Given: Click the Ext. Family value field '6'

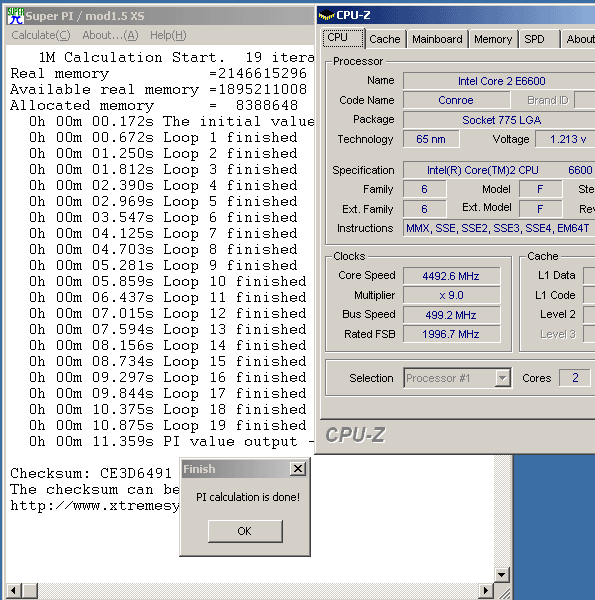Looking at the screenshot, I should tap(425, 209).
